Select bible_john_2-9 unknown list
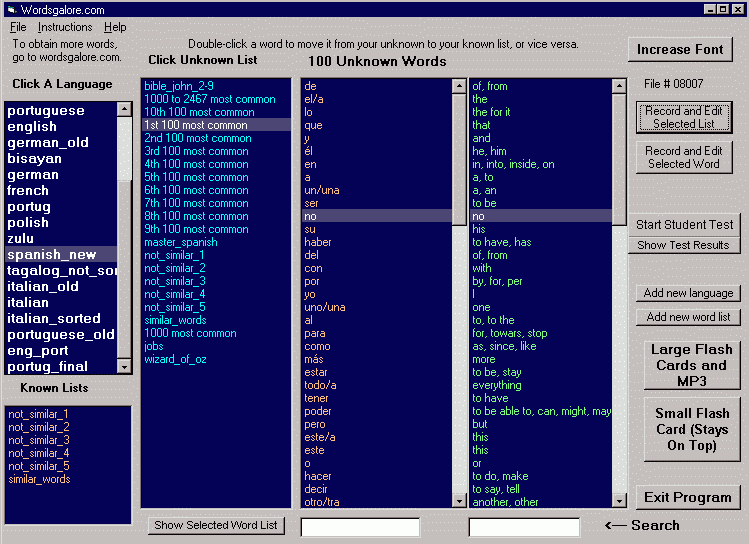Screen dimensions: 749x544 point(216,86)
